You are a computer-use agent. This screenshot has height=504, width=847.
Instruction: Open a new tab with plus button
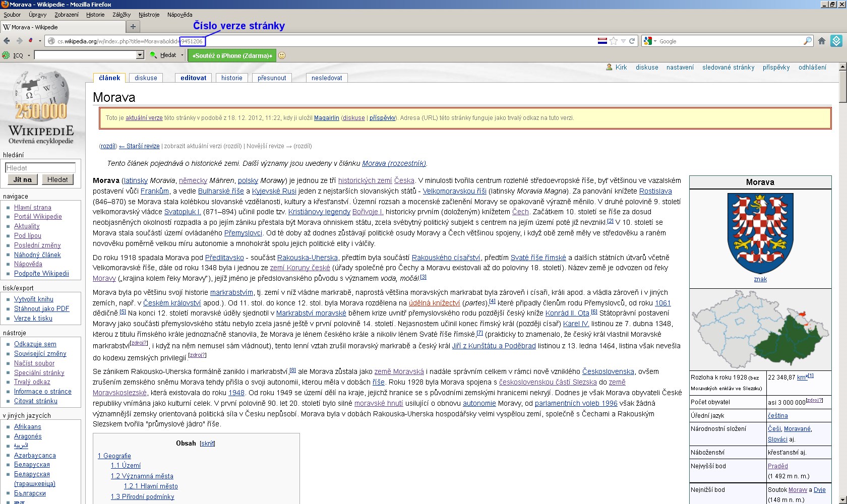(x=133, y=27)
